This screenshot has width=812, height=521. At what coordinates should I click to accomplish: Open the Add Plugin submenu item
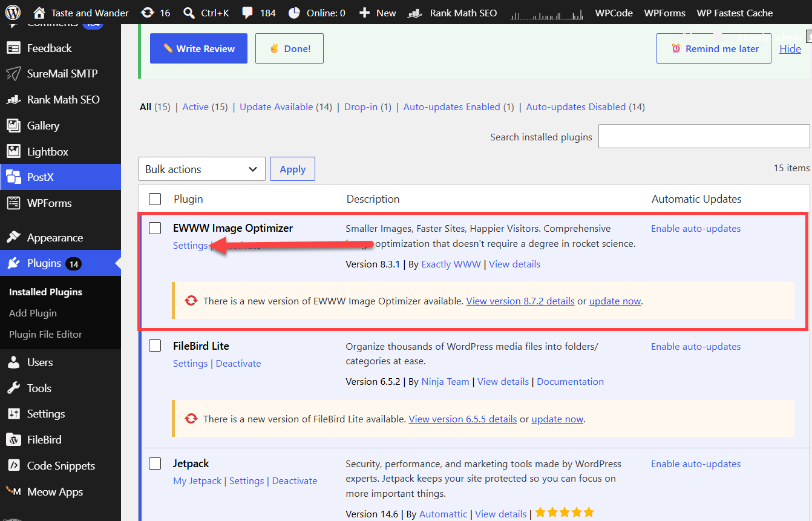point(33,313)
